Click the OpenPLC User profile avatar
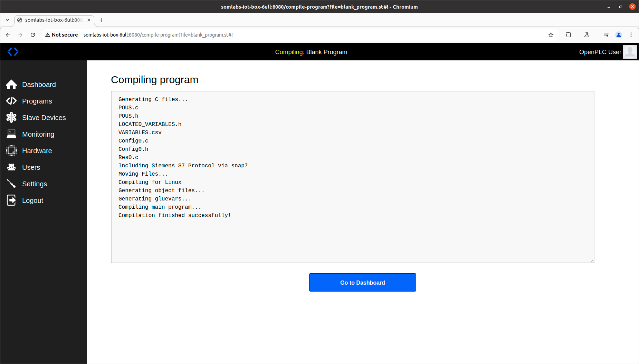Screen dimensions: 639x364 pyautogui.click(x=630, y=52)
